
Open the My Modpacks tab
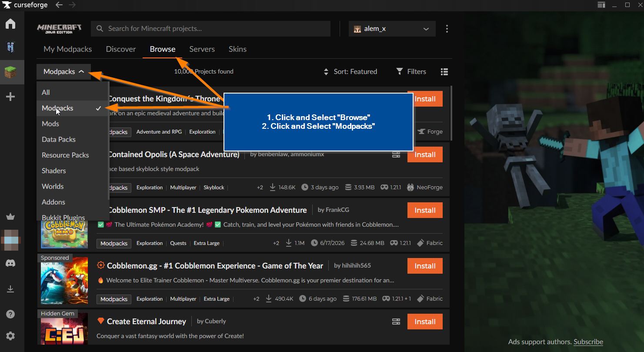(67, 49)
